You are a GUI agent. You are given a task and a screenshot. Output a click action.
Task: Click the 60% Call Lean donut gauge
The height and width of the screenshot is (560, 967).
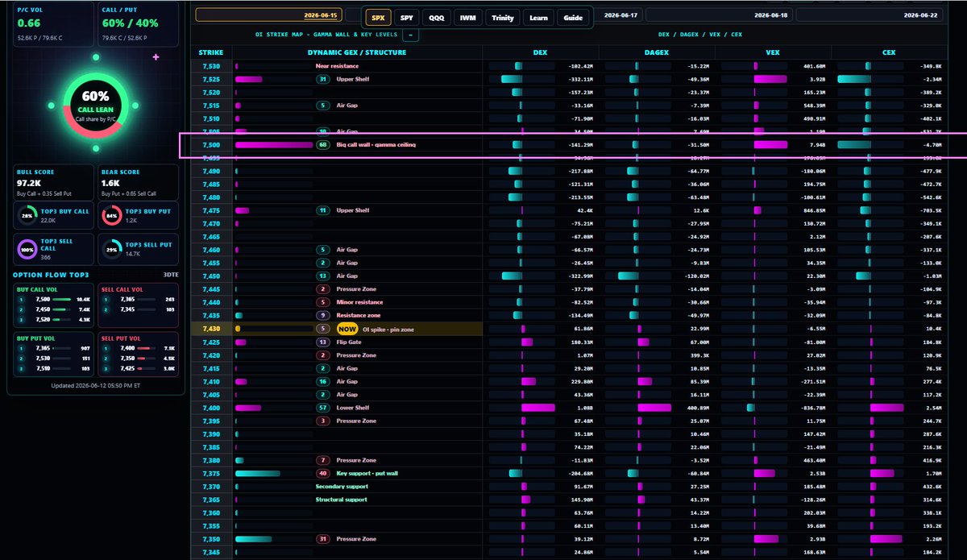click(96, 105)
